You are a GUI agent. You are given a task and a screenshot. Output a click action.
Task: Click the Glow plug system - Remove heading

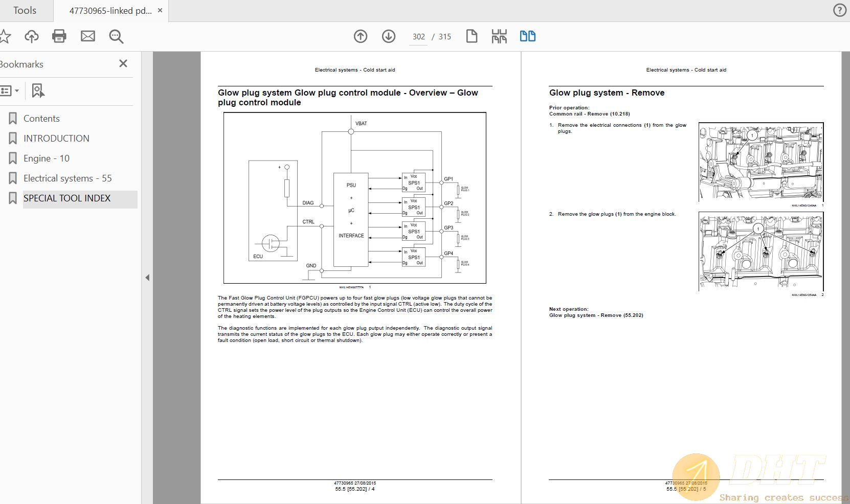point(607,93)
